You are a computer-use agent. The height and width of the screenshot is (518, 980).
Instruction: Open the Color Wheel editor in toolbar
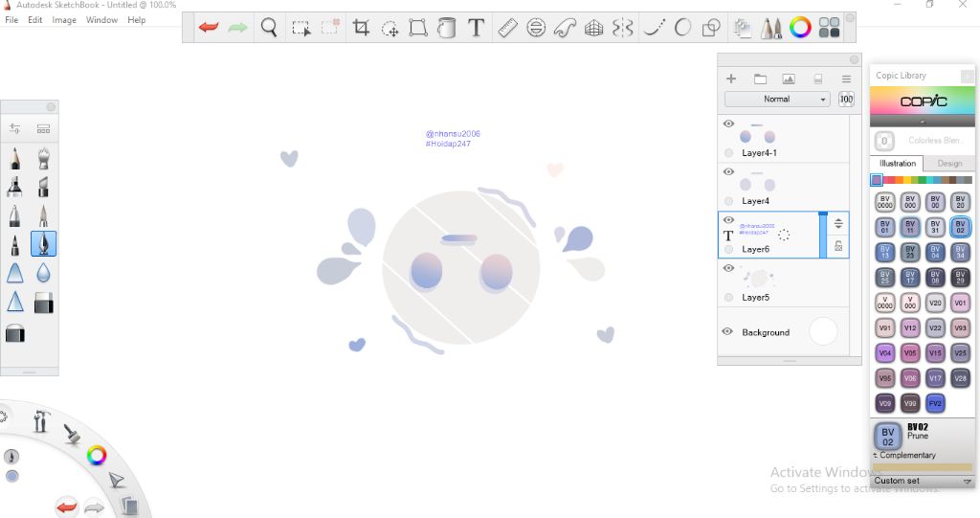tap(801, 28)
